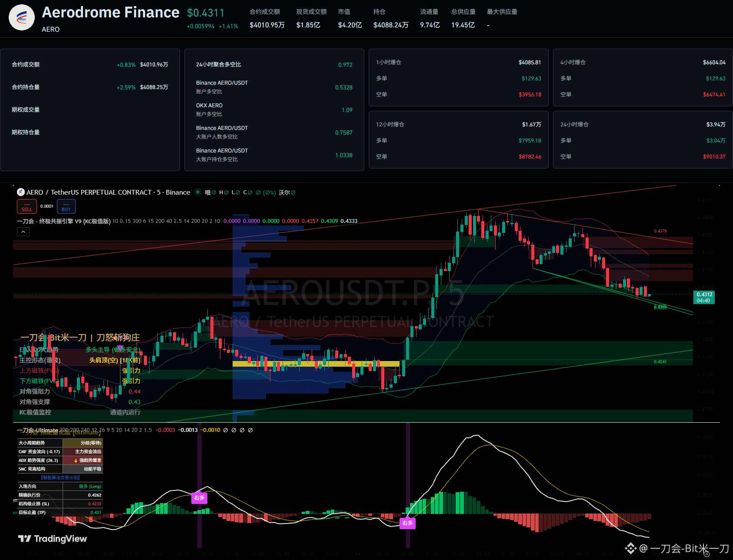The height and width of the screenshot is (560, 733).
Task: Click the 4小时爆仓 空单 value $6474.41
Action: 714,95
